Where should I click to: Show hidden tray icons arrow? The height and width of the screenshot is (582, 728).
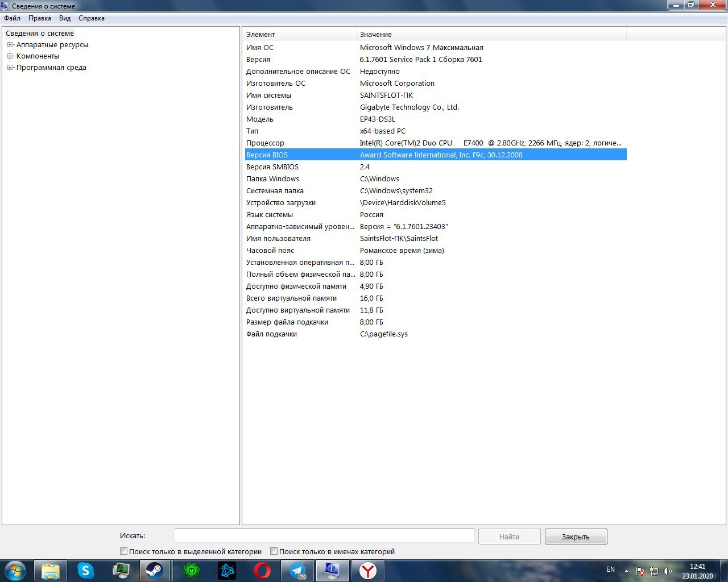(x=626, y=571)
